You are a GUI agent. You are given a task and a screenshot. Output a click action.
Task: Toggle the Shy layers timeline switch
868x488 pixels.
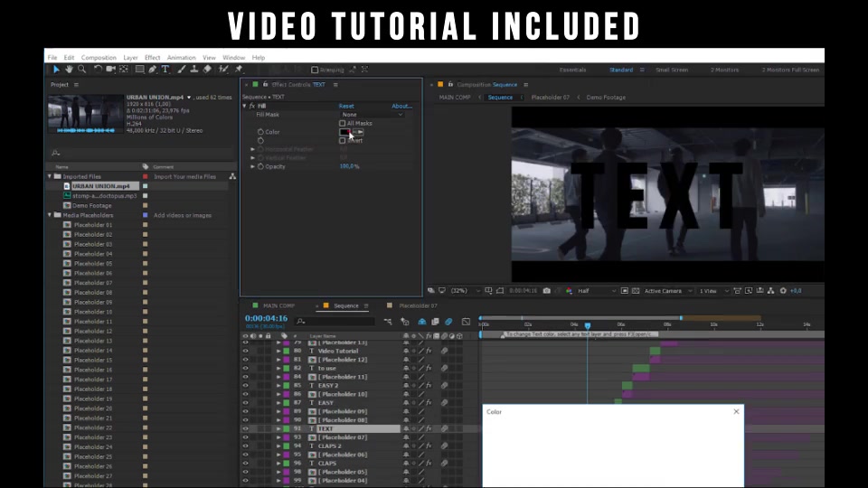coord(422,322)
